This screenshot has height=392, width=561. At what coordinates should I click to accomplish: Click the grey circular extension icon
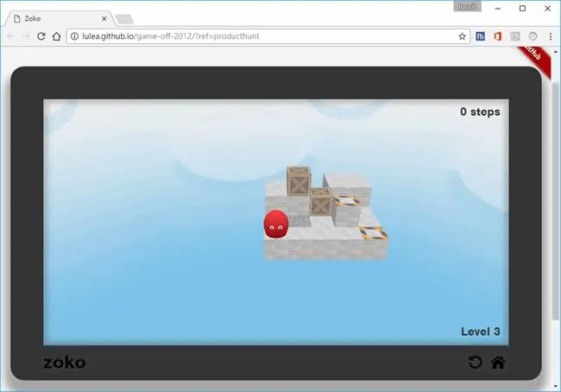tap(533, 36)
